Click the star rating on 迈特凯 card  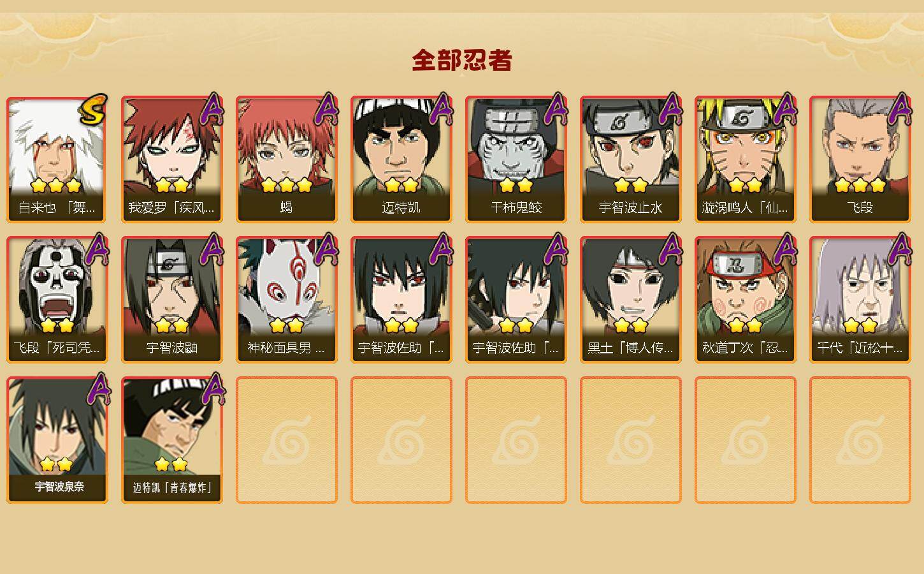click(401, 185)
